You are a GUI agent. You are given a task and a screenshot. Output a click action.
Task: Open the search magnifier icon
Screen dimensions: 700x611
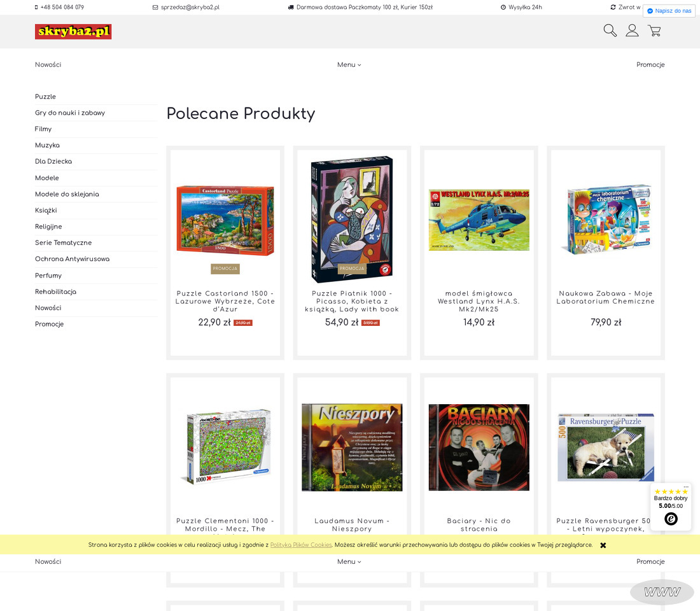click(x=610, y=31)
